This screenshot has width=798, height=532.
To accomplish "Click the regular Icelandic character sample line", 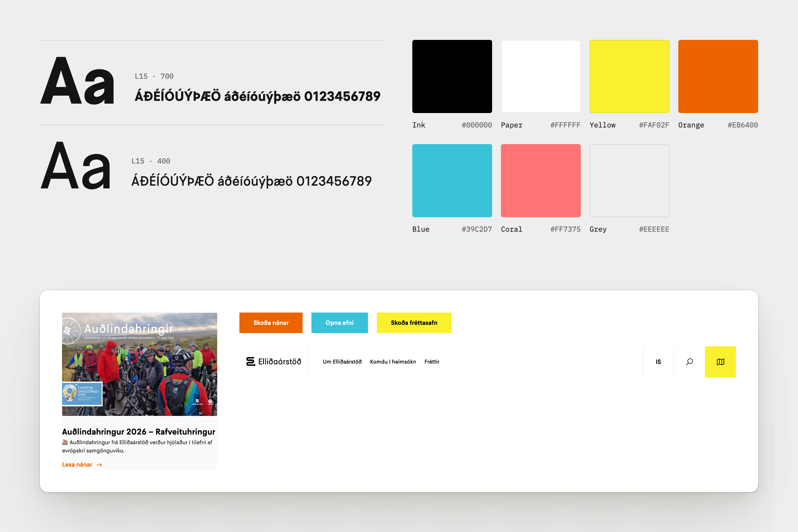I will [251, 181].
